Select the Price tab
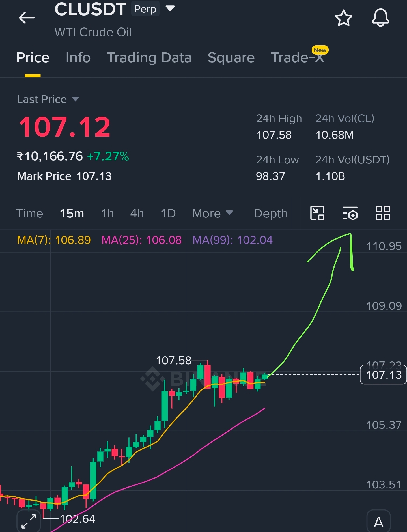This screenshot has height=532, width=407. 33,58
